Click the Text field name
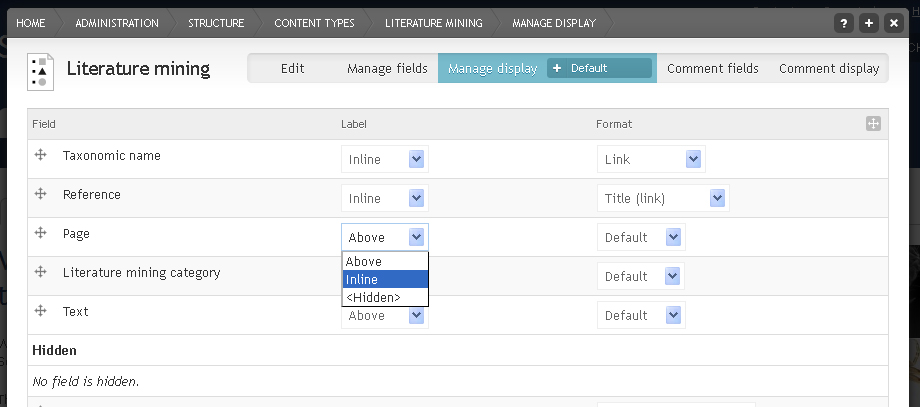Screen dimensions: 920x407 click(x=76, y=311)
